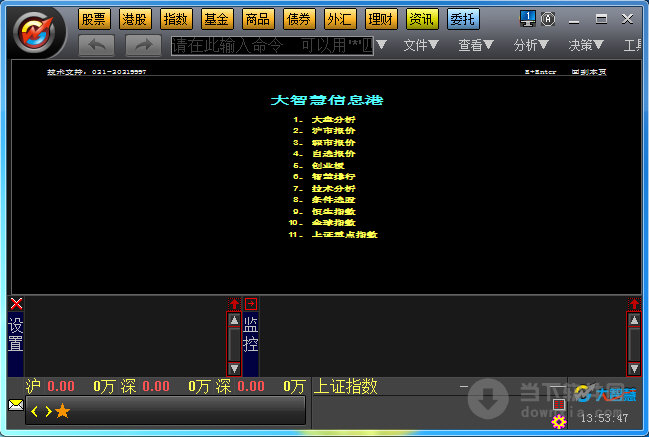Open the 委托 trading tab

pos(463,19)
